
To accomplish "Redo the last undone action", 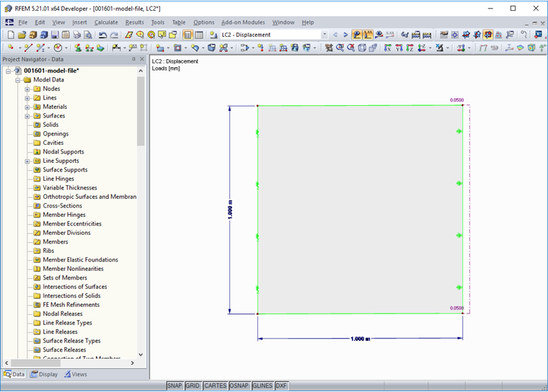I will [x=114, y=35].
